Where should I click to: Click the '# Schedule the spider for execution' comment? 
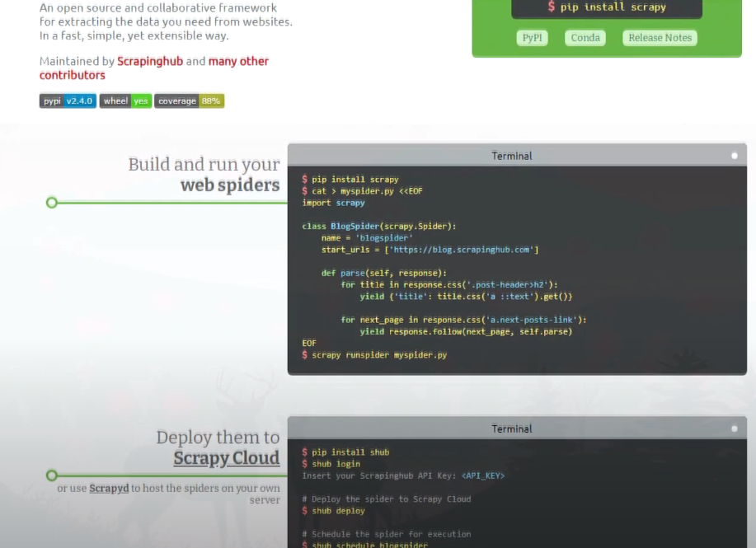(x=386, y=534)
